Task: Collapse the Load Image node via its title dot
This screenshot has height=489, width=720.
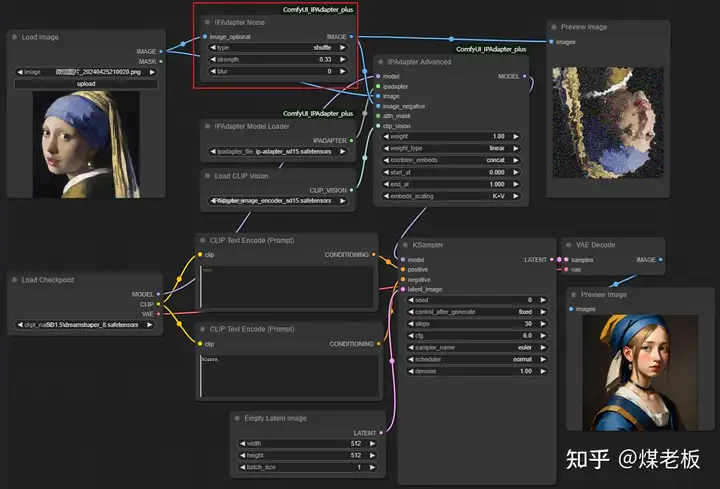Action: [x=14, y=37]
